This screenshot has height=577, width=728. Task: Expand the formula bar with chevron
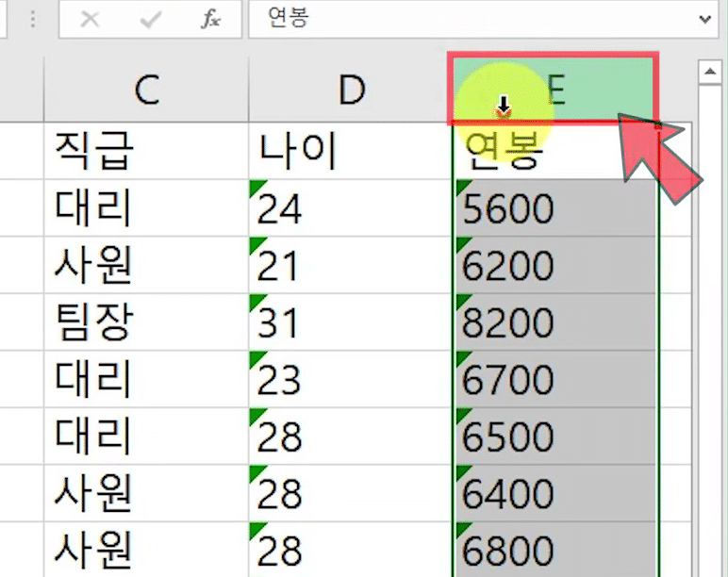705,19
